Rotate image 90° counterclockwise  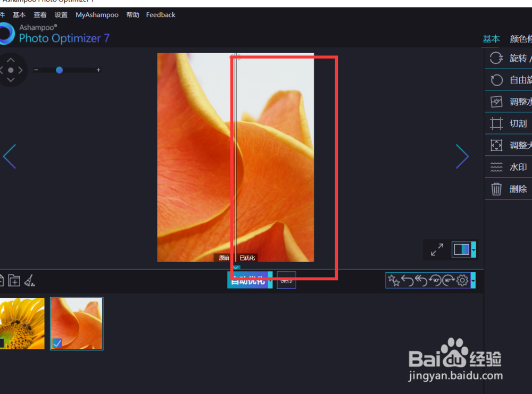point(435,280)
